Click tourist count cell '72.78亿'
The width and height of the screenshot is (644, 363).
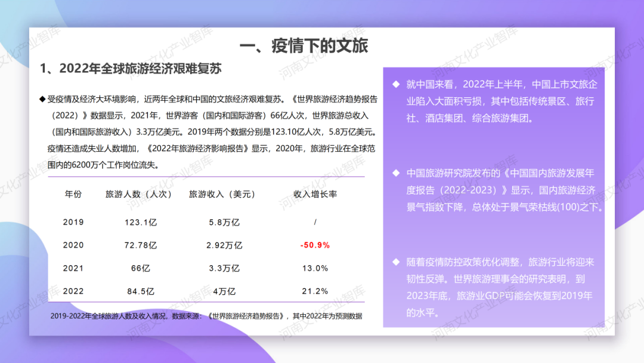point(141,245)
